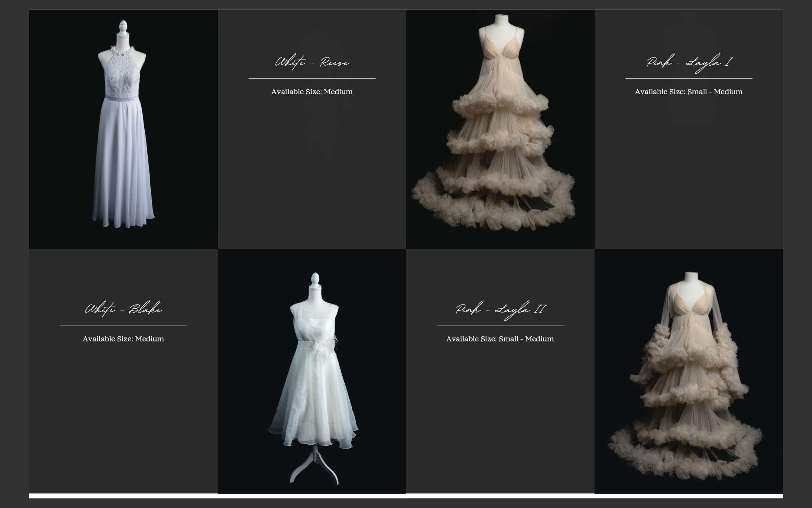Click the 'White - Blake' script title
812x508 pixels.
[x=123, y=309]
